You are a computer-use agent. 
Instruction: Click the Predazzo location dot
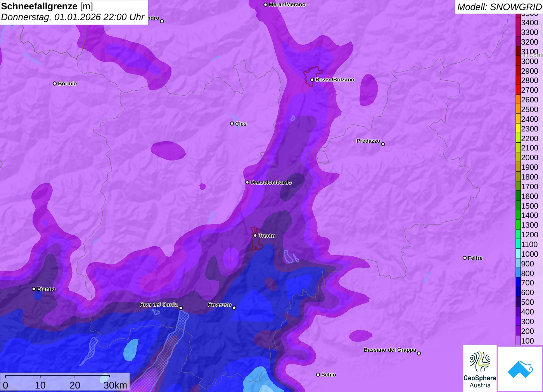(x=383, y=144)
